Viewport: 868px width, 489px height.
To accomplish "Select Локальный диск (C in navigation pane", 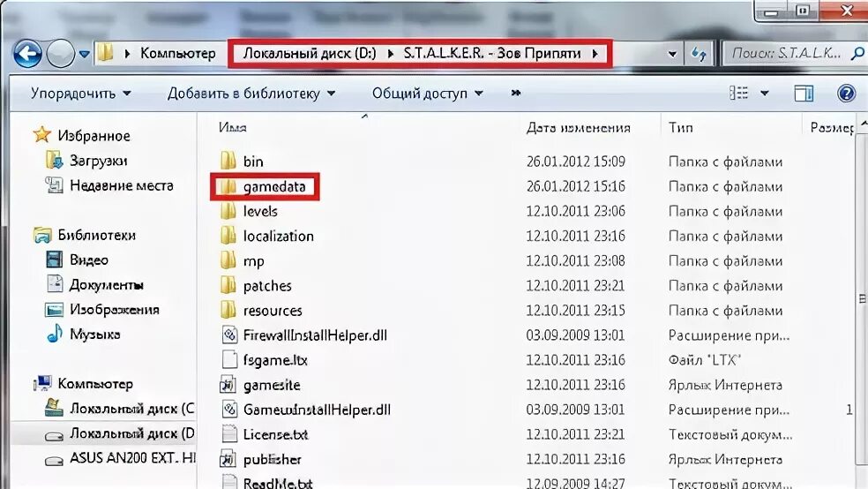I will click(x=131, y=409).
